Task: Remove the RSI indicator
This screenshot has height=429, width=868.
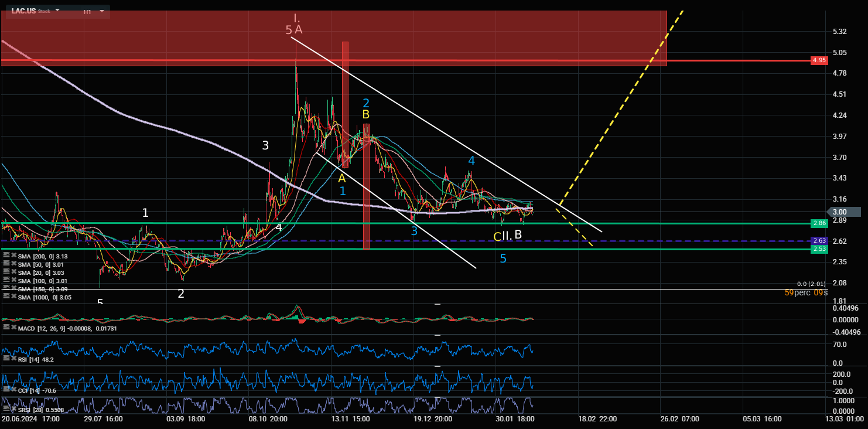Action: point(12,359)
